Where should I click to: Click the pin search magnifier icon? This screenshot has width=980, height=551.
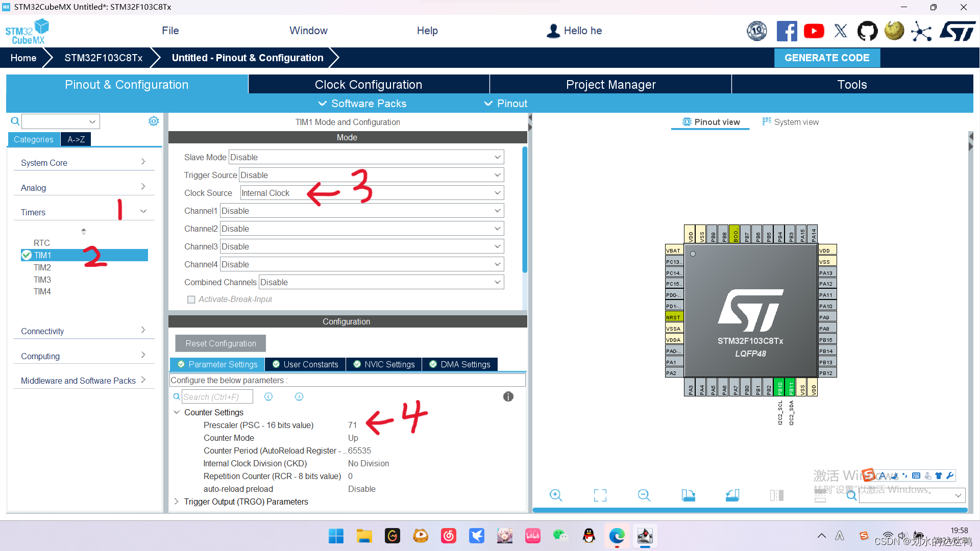851,495
